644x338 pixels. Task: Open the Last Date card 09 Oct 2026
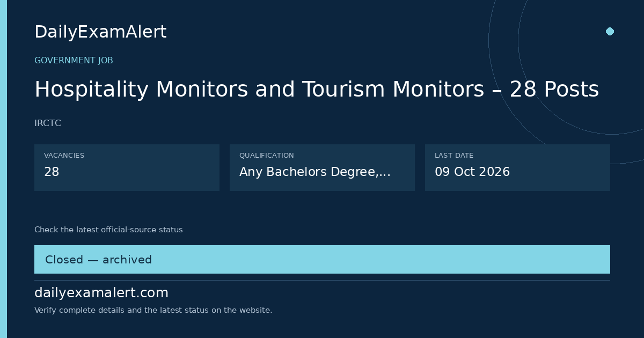517,167
